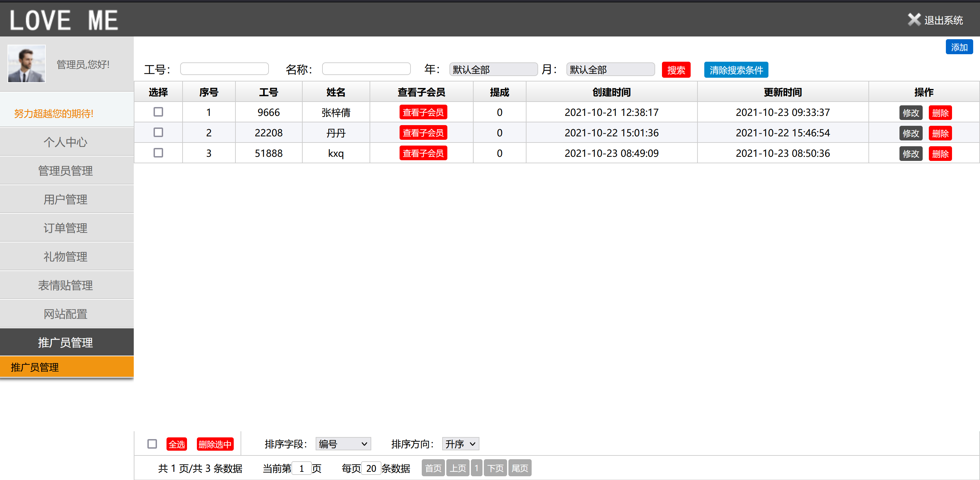
Task: Go to the 尾页 last page
Action: 520,468
